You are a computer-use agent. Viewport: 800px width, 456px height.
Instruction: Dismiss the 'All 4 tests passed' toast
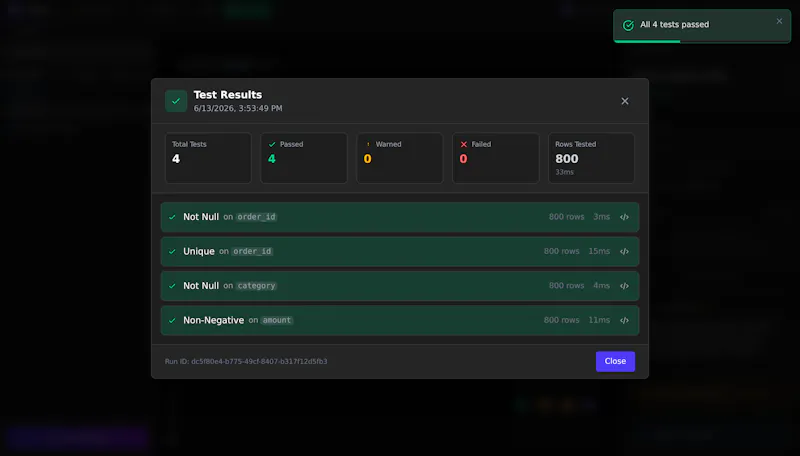[x=779, y=21]
